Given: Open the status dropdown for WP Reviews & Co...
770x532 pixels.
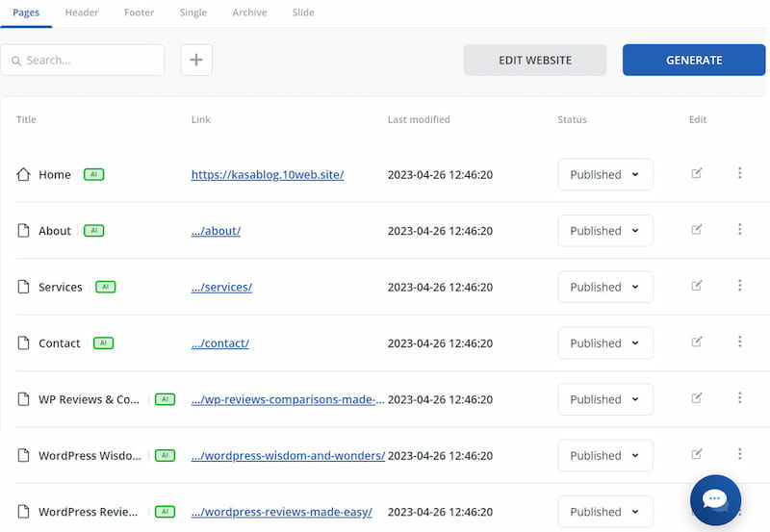Looking at the screenshot, I should coord(605,399).
